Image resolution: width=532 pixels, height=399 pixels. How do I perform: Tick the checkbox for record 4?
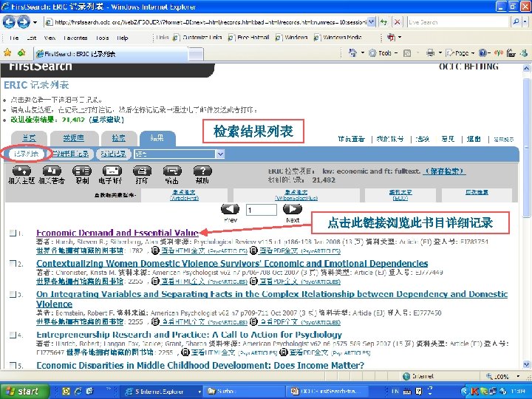pyautogui.click(x=13, y=335)
